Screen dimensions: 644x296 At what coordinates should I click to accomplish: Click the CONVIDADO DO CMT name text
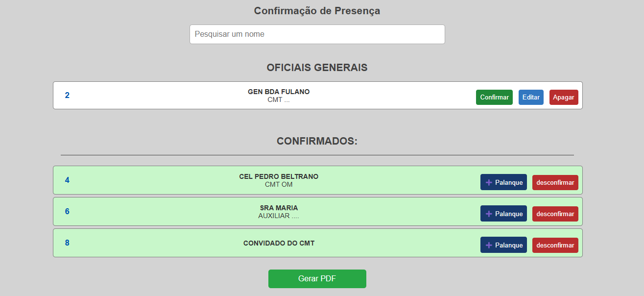coord(279,243)
